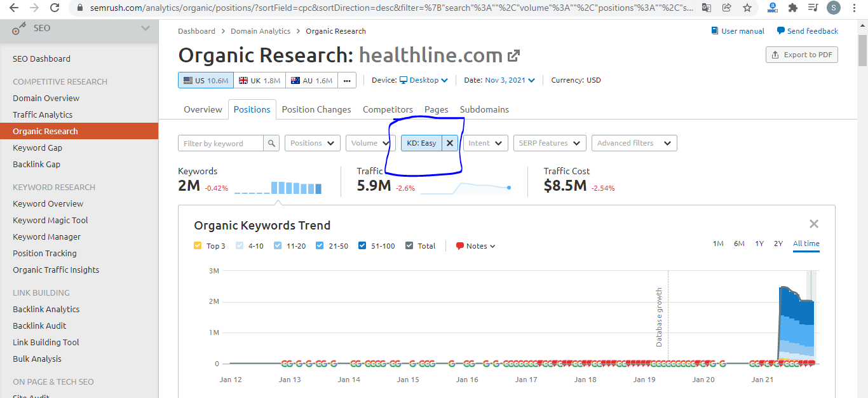Open the Positions filter dropdown
Viewport: 868px width, 398px height.
[x=313, y=143]
